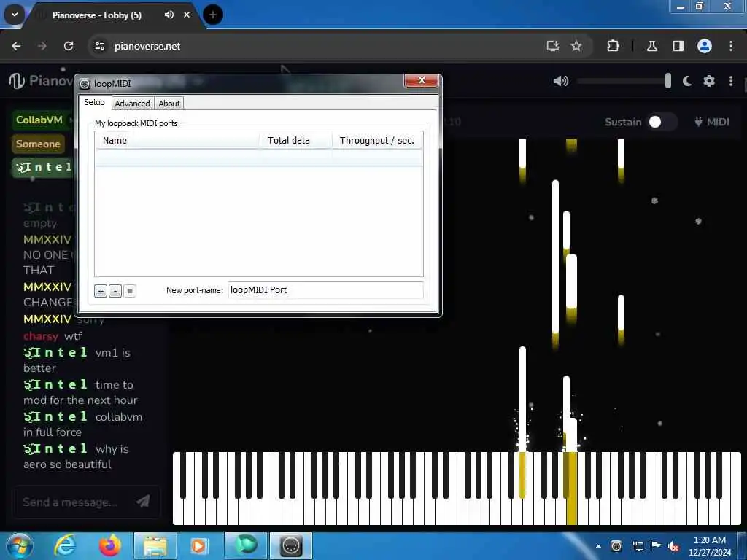The width and height of the screenshot is (747, 560).
Task: Send chat message with paper plane icon
Action: (x=143, y=501)
